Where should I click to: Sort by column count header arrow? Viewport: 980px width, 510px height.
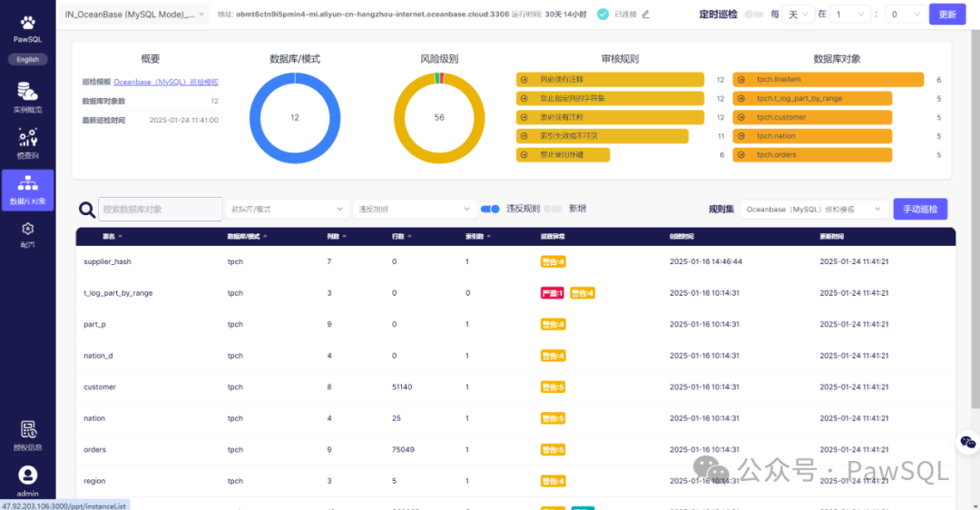tap(345, 236)
